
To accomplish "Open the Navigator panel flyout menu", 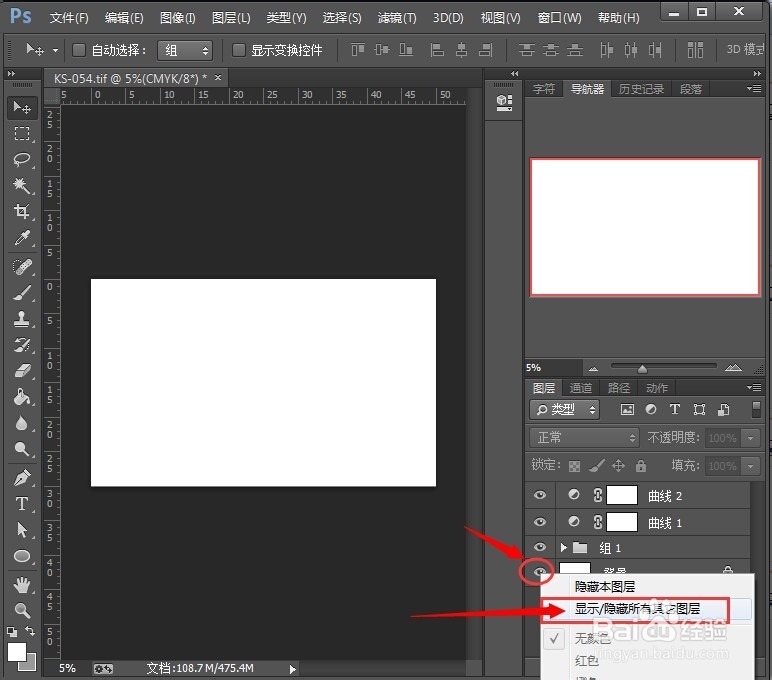I will [x=754, y=89].
